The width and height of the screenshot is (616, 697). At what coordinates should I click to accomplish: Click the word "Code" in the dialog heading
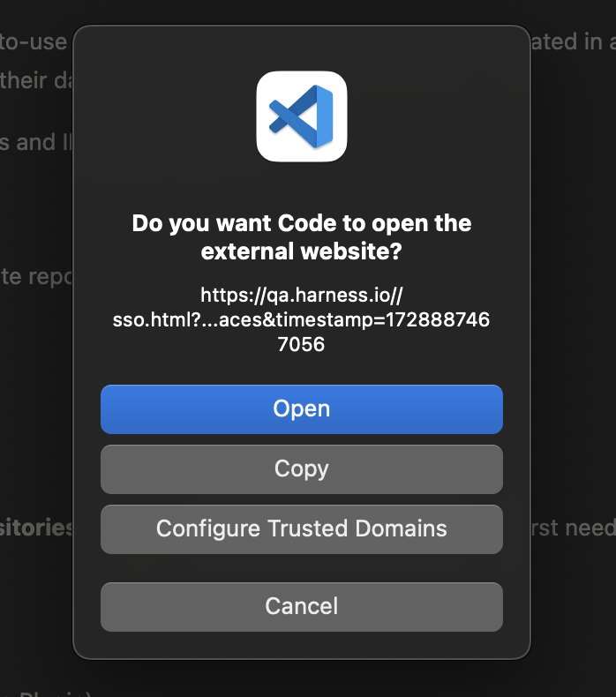(x=281, y=223)
